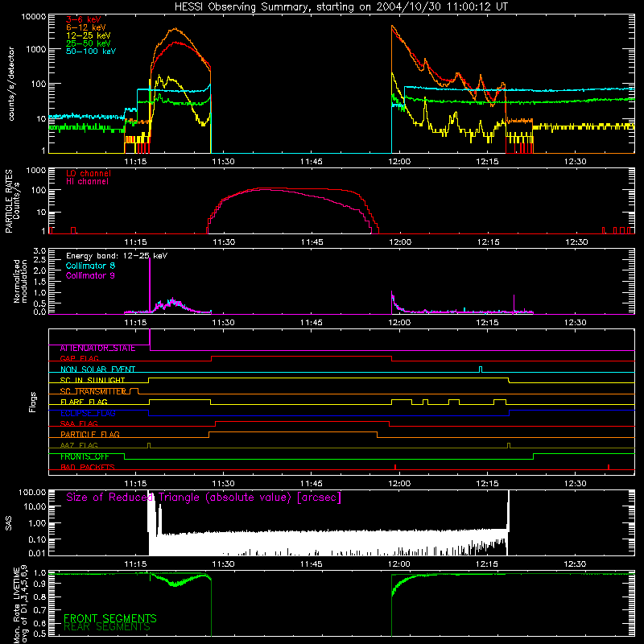Click the NON_SOLAR_EVENT pulse near 12:14
The width and height of the screenshot is (644, 644).
click(x=481, y=369)
